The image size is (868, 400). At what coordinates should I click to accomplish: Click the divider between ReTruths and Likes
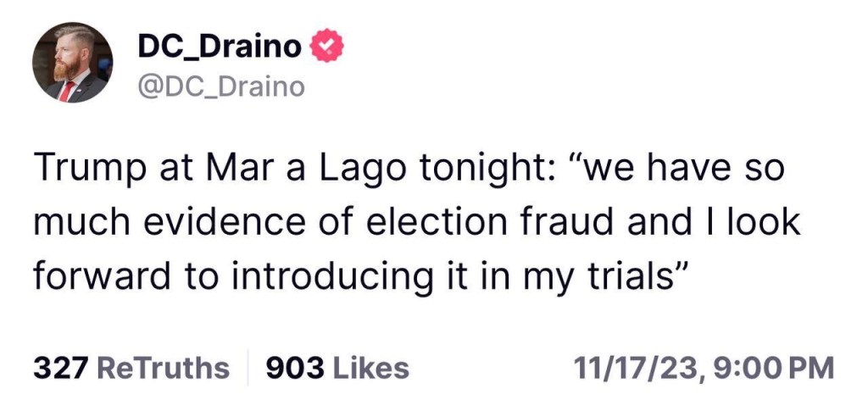(248, 369)
